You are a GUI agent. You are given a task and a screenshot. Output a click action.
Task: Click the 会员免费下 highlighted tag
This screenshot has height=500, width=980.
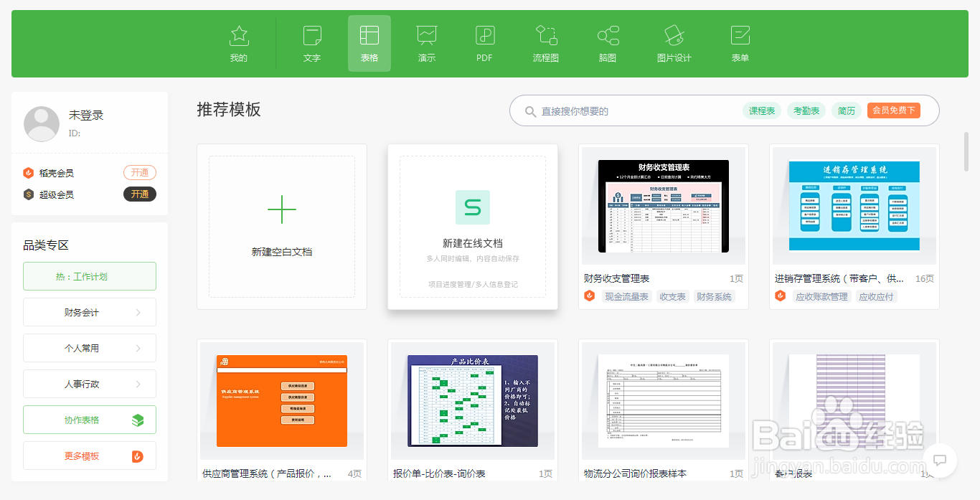(894, 111)
